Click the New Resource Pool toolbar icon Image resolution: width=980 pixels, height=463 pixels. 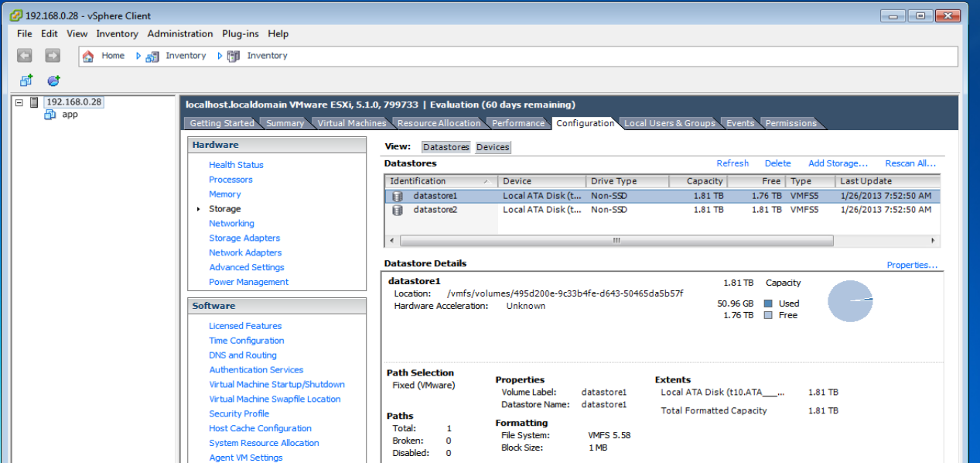[x=53, y=81]
